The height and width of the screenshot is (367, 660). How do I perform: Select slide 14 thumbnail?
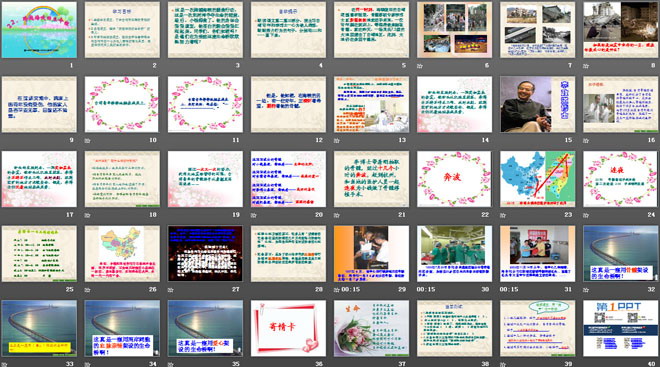pos(455,104)
